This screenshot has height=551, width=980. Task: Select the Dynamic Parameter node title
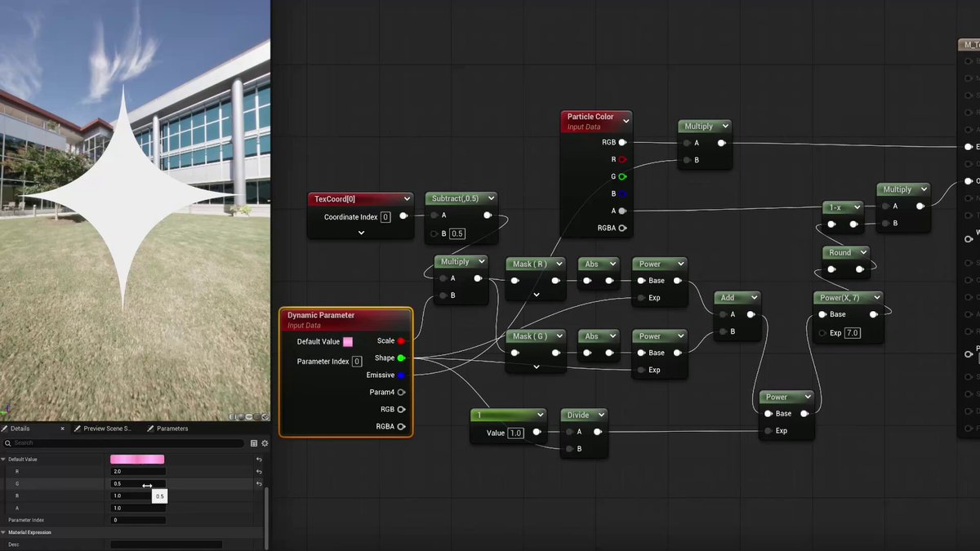pyautogui.click(x=321, y=315)
